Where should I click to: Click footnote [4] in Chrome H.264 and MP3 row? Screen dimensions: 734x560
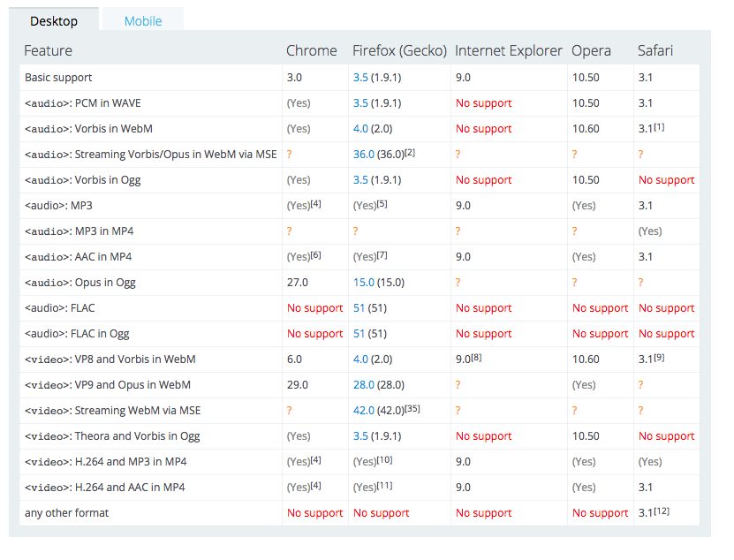pos(315,460)
